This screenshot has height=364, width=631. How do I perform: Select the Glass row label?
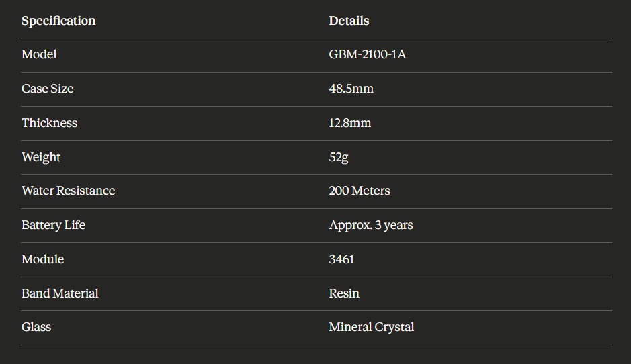pyautogui.click(x=36, y=327)
